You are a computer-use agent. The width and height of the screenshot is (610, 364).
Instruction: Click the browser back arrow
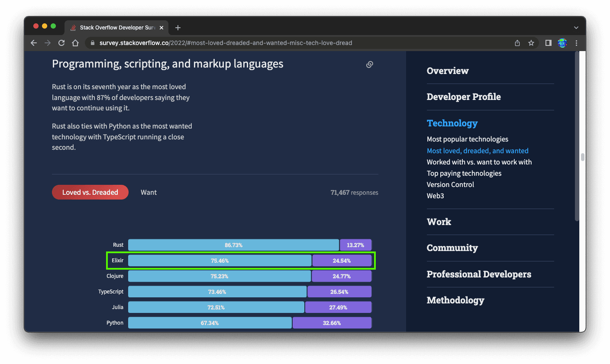click(x=33, y=43)
